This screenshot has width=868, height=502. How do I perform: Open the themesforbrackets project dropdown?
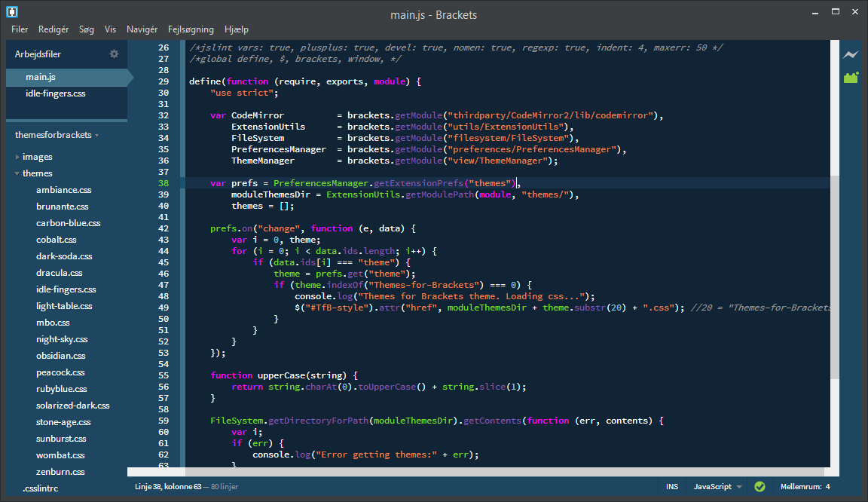click(x=57, y=135)
